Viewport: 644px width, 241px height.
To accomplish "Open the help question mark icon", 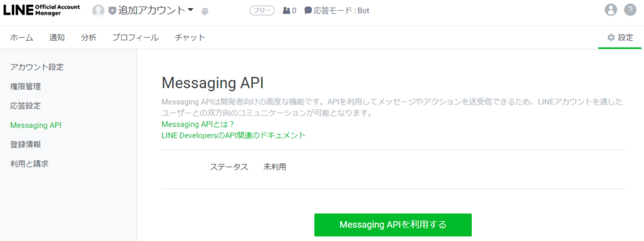I will click(x=630, y=9).
